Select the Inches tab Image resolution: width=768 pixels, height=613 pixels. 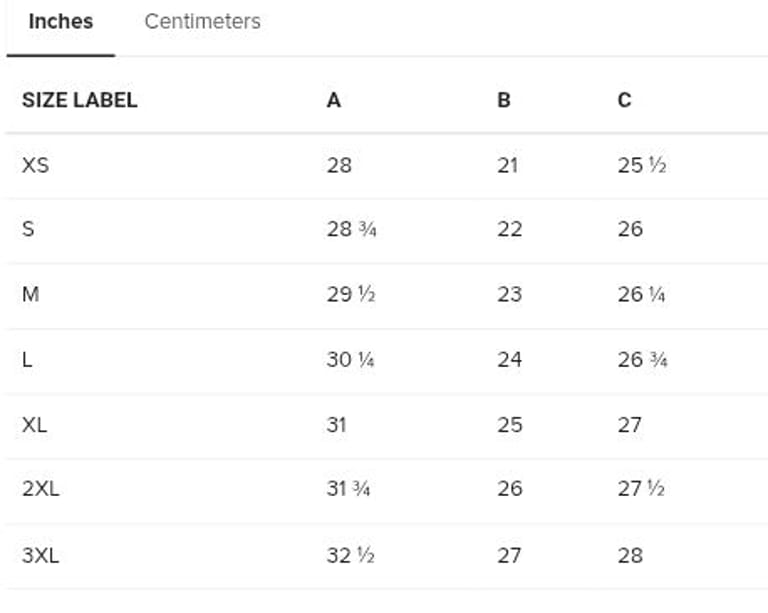point(60,22)
